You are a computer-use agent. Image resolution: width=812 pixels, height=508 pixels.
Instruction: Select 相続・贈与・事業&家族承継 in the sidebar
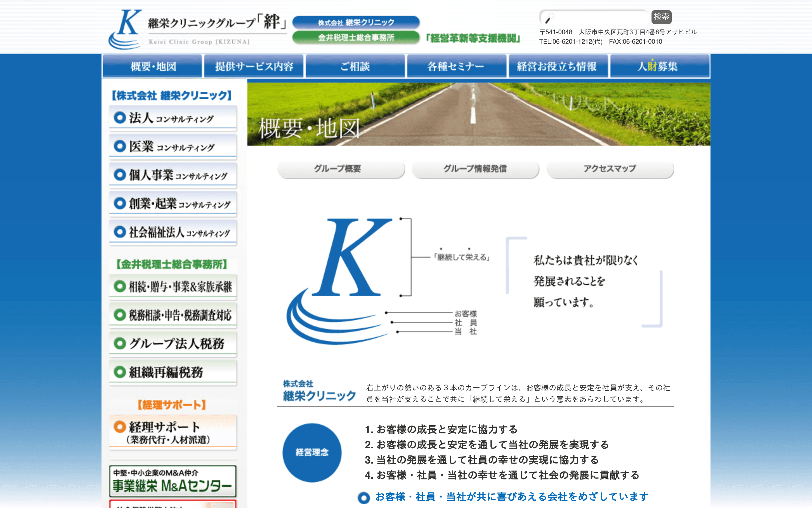coord(173,287)
